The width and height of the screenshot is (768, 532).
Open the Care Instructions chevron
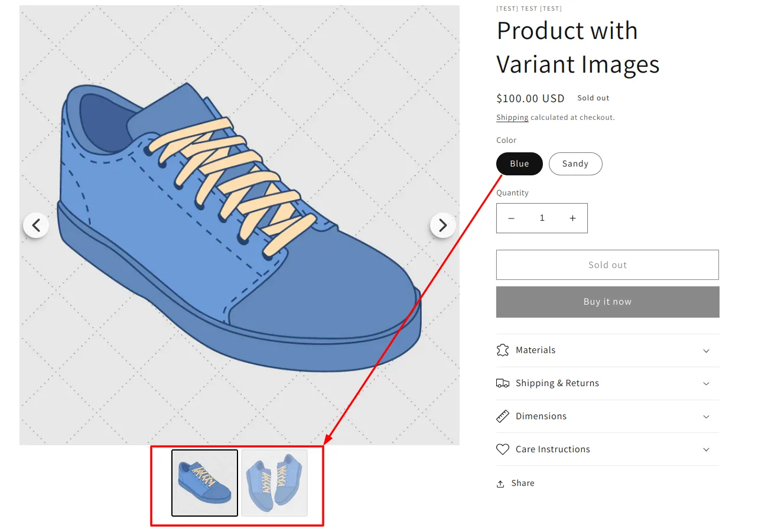coord(706,450)
